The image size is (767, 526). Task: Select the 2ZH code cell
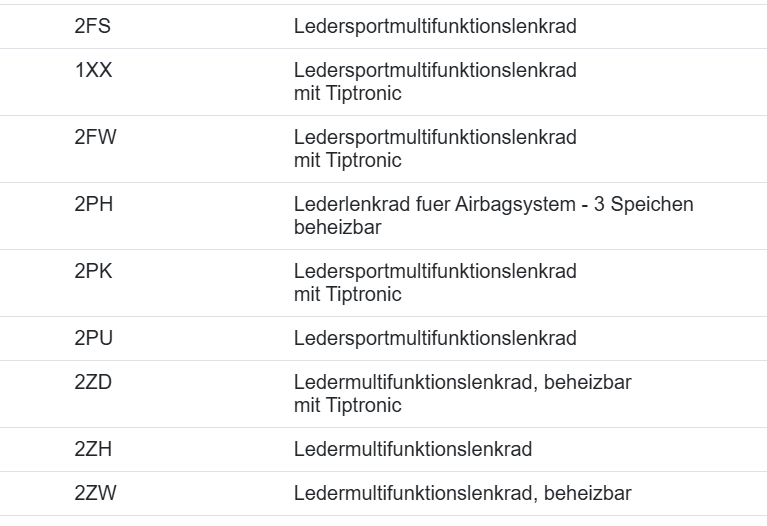click(93, 450)
